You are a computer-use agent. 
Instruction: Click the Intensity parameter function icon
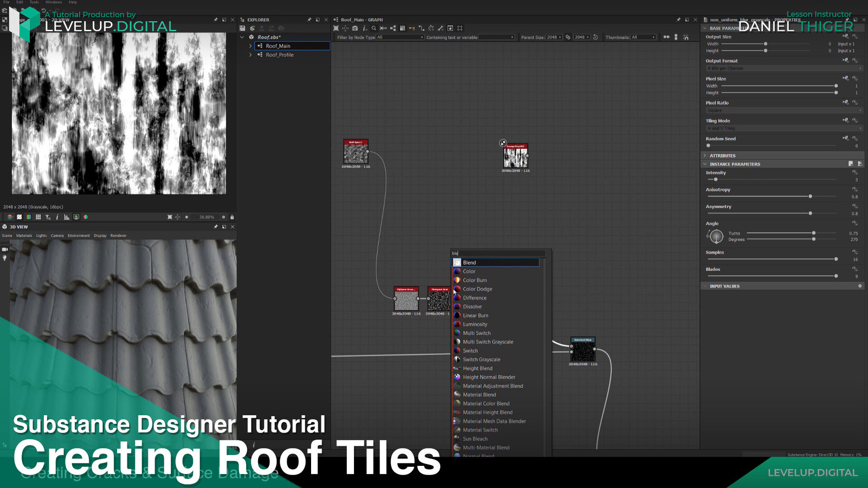[x=855, y=172]
